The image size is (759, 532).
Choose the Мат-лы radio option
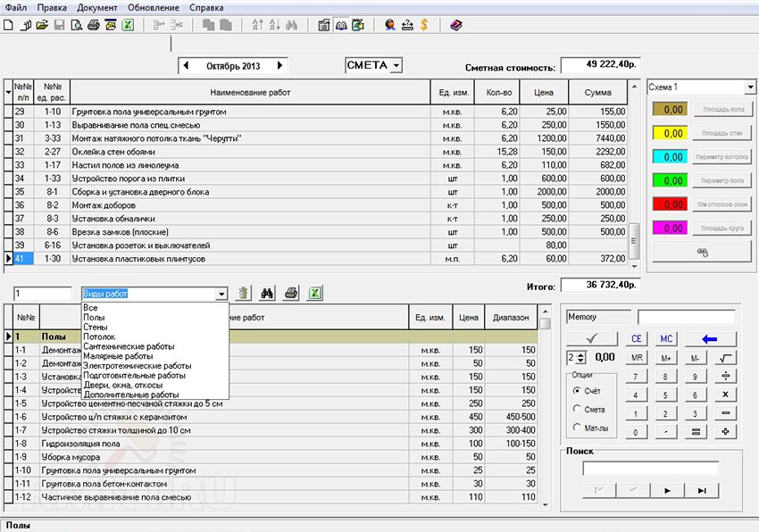point(577,427)
